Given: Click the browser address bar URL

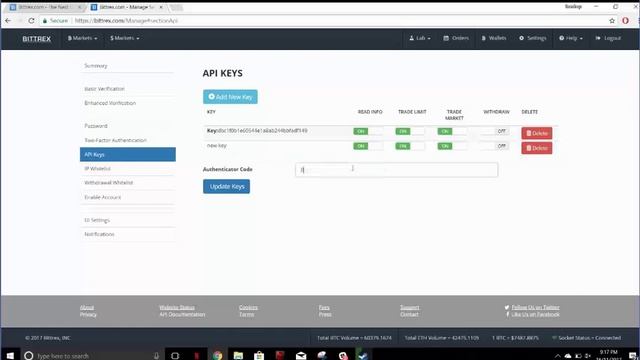Looking at the screenshot, I should pyautogui.click(x=126, y=20).
